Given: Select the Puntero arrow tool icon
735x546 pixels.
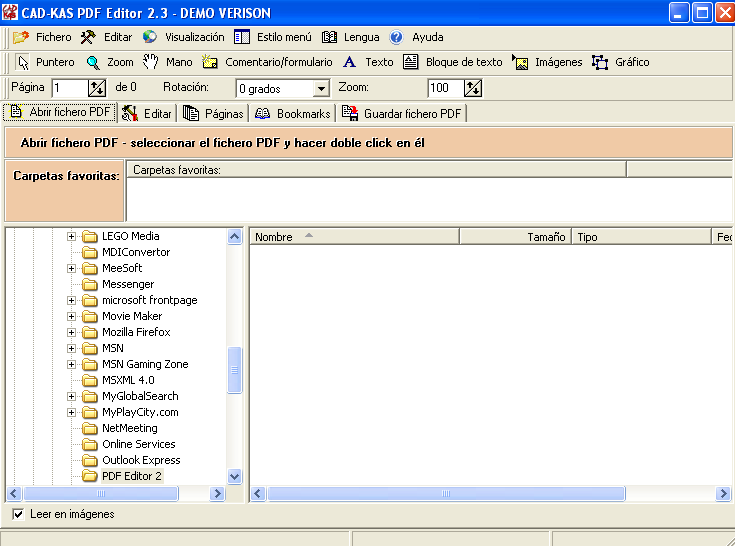Looking at the screenshot, I should (x=22, y=62).
